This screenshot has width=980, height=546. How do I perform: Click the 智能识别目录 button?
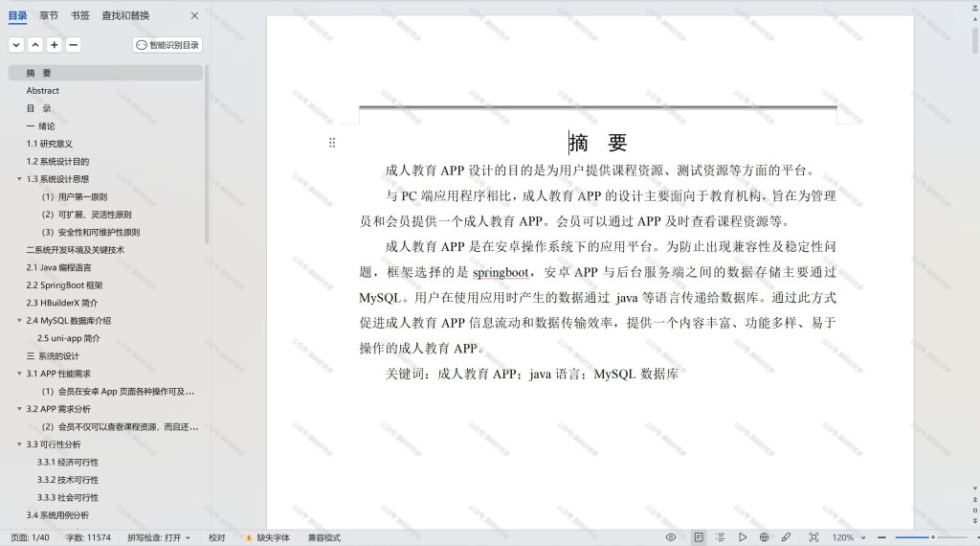(x=167, y=45)
